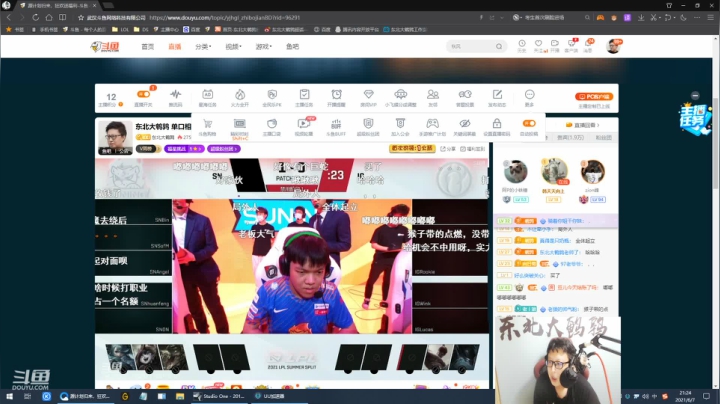
Task: Open the crossed-eye keyword block icon
Action: click(465, 123)
